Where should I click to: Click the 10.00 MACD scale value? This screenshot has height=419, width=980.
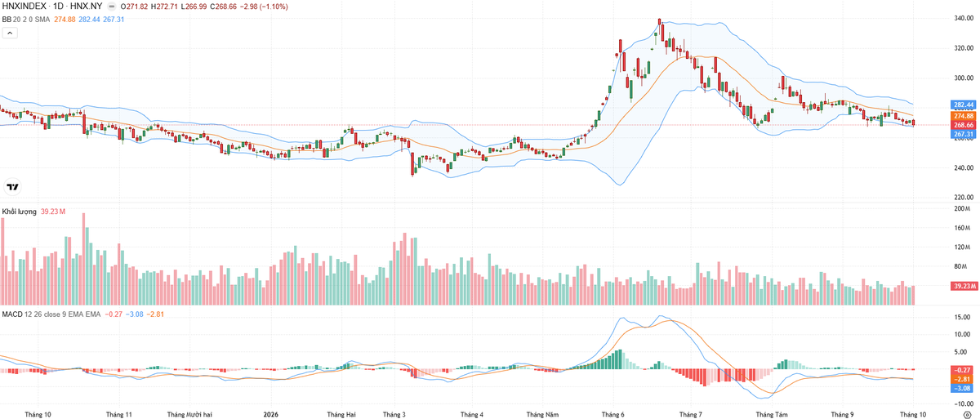pos(962,335)
